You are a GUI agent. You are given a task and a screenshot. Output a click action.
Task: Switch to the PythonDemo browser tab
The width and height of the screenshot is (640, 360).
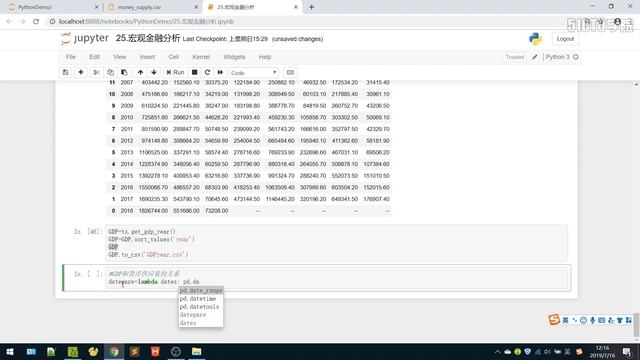53,7
